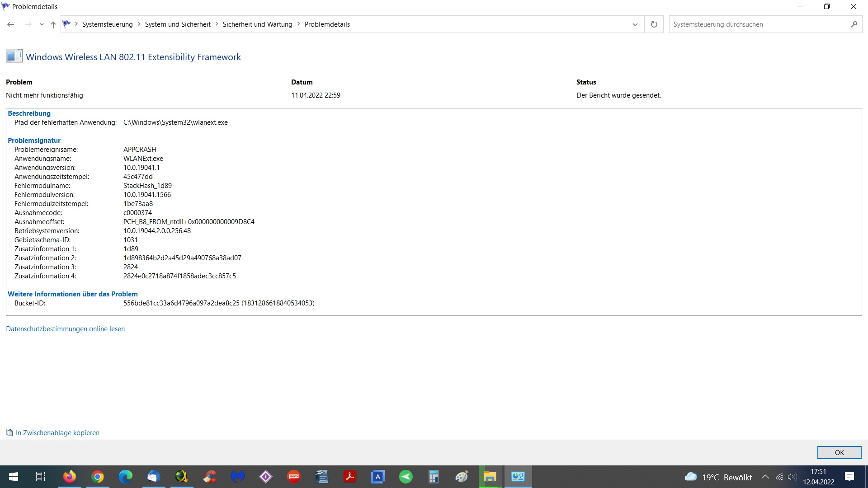868x488 pixels.
Task: Open Datenschutzbestimmungen online lesen link
Action: (x=65, y=329)
